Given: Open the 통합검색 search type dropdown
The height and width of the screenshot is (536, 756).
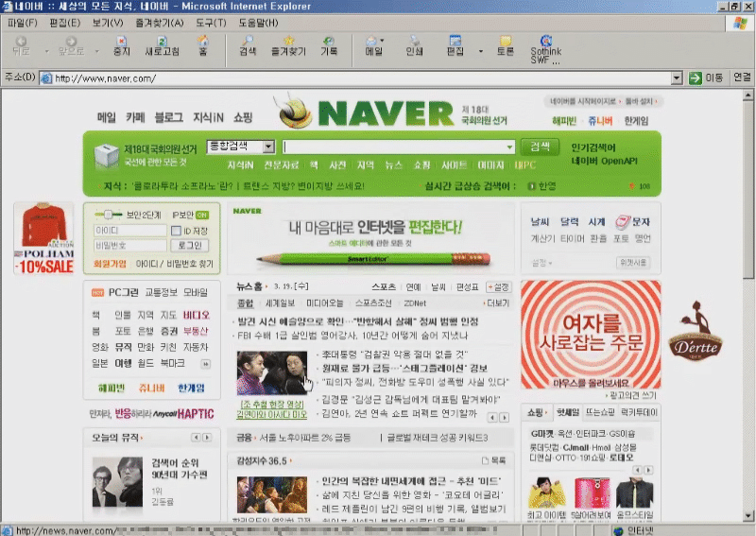Looking at the screenshot, I should (267, 147).
